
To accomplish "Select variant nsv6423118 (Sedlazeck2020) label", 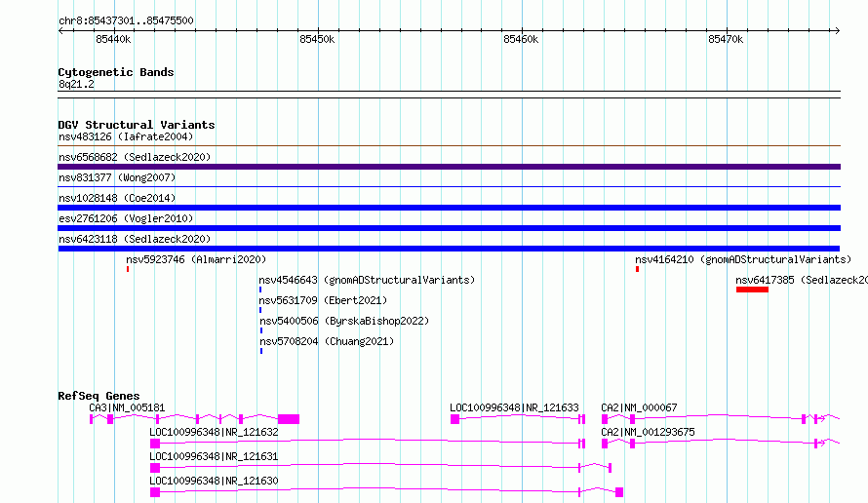I will coord(135,239).
